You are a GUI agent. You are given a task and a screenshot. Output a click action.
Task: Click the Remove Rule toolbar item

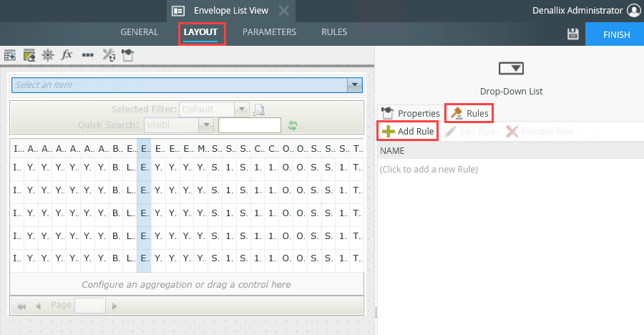click(540, 132)
